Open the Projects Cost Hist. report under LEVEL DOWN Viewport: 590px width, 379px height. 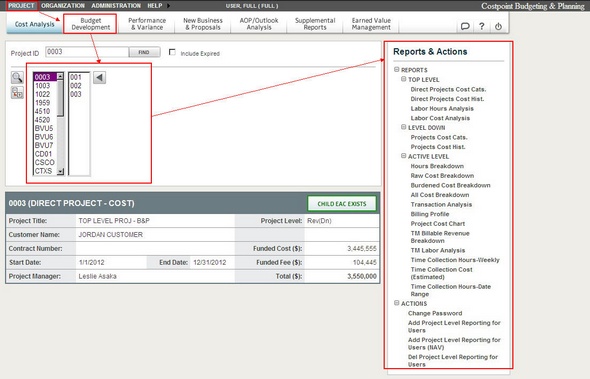[x=438, y=147]
